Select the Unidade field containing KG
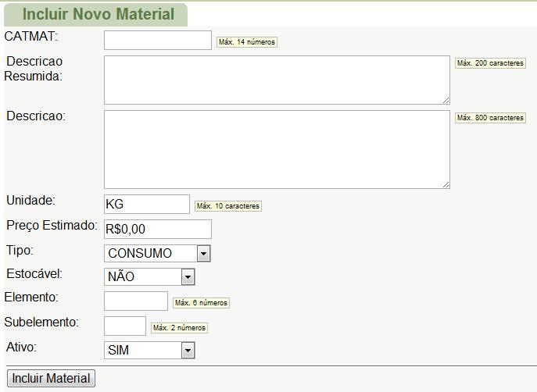Viewport: 537px width, 392px height. [x=146, y=205]
